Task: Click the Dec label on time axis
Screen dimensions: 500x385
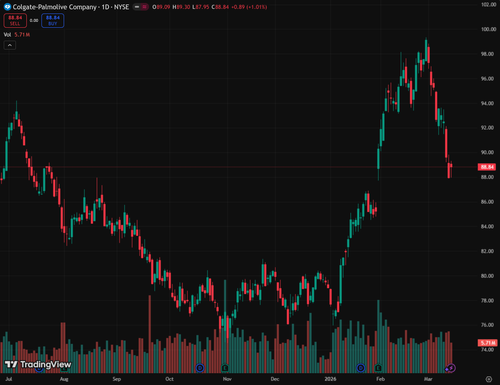Action: (275, 379)
